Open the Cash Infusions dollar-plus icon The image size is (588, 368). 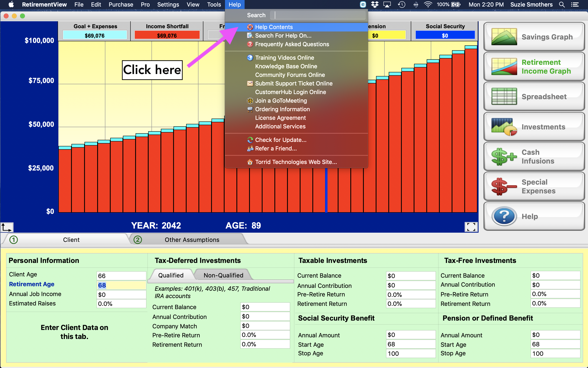pyautogui.click(x=504, y=156)
